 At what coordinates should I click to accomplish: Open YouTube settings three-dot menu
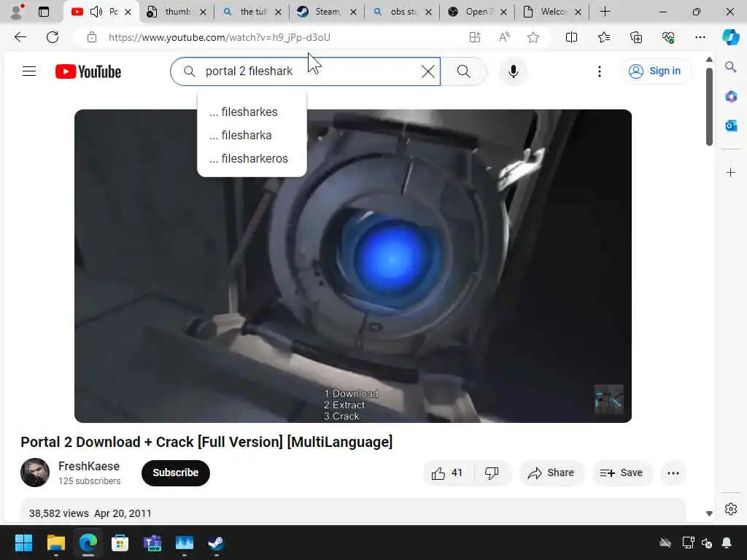[x=600, y=71]
